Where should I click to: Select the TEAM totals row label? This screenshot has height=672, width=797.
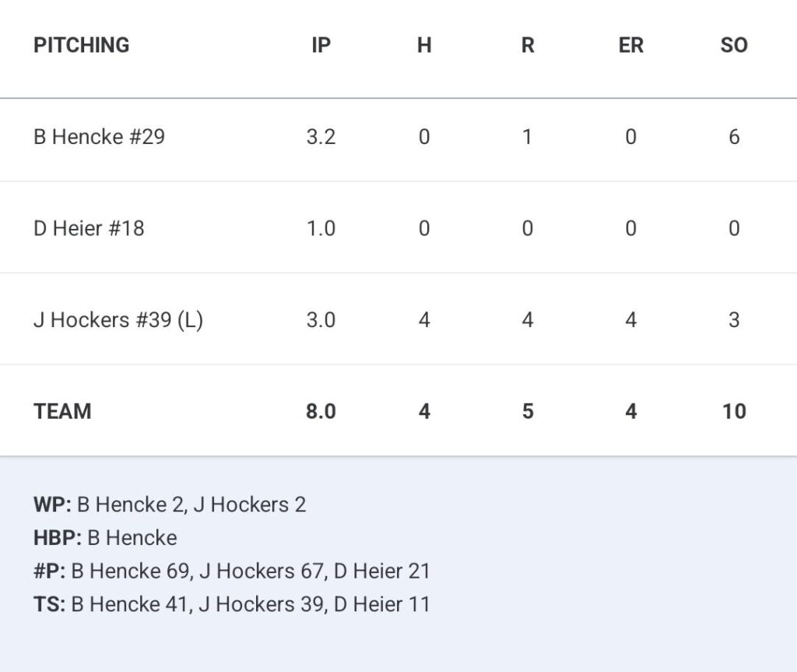click(x=62, y=411)
